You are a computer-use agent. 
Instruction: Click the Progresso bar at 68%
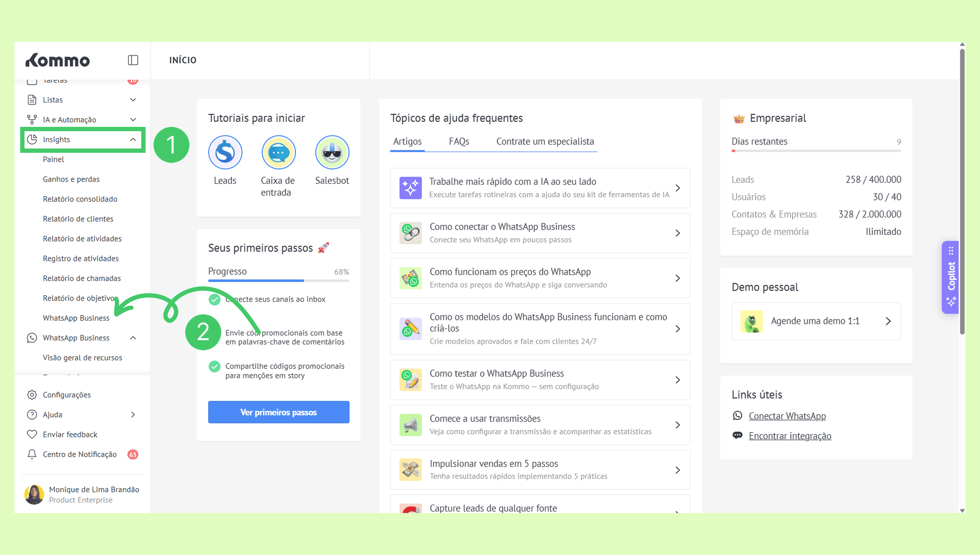[x=279, y=280]
